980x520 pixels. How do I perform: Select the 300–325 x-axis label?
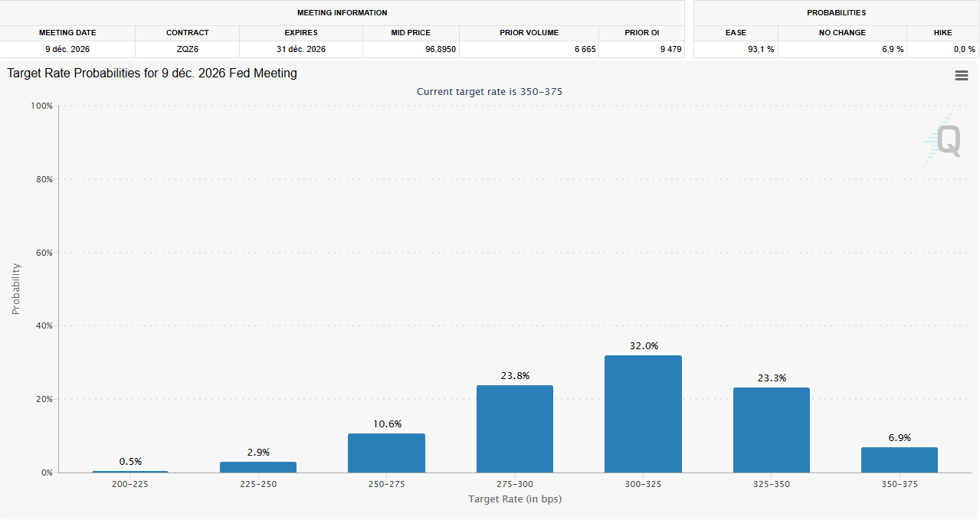(x=643, y=484)
